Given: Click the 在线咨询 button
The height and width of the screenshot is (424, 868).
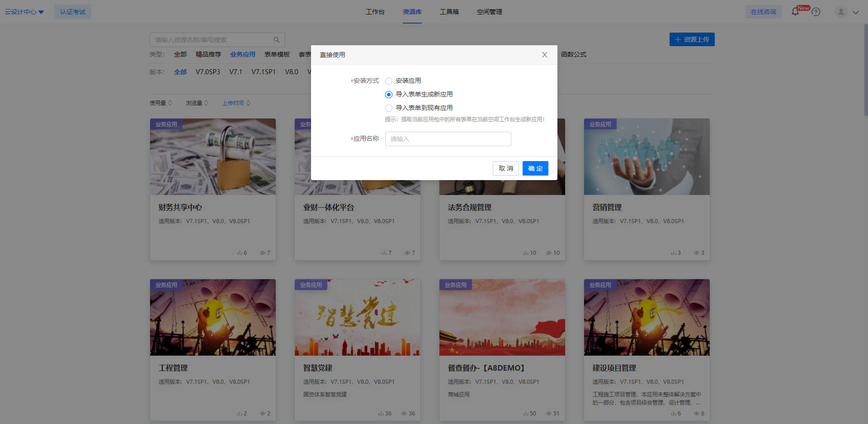Looking at the screenshot, I should [764, 12].
